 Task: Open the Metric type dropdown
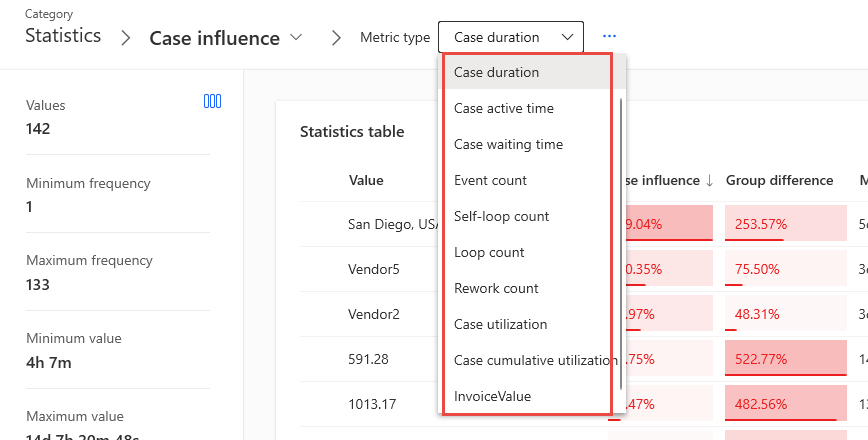click(510, 37)
